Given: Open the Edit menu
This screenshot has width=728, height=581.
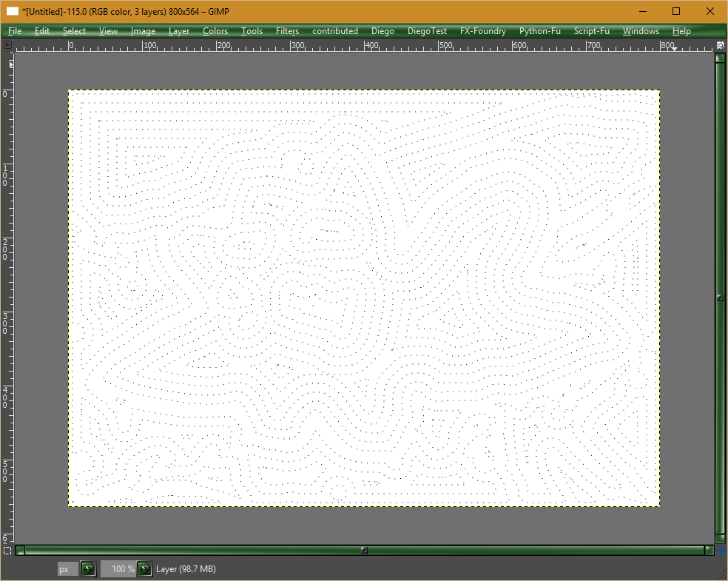Looking at the screenshot, I should coord(41,31).
